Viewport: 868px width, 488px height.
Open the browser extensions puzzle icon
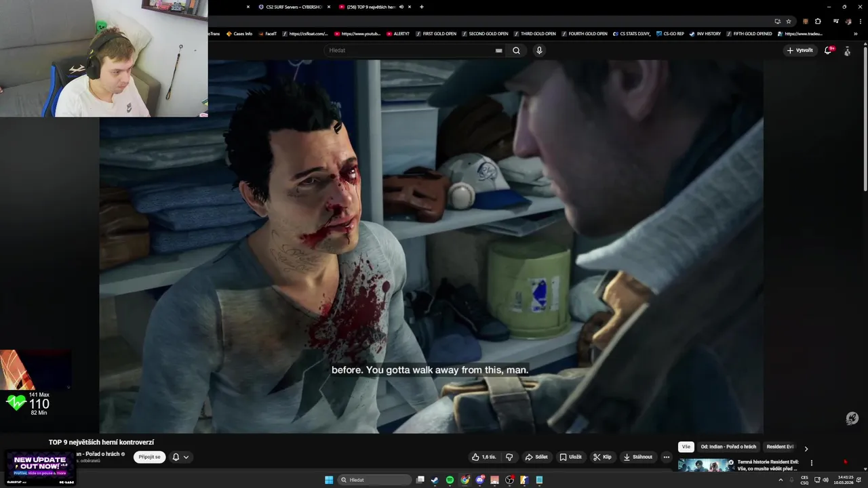(818, 21)
